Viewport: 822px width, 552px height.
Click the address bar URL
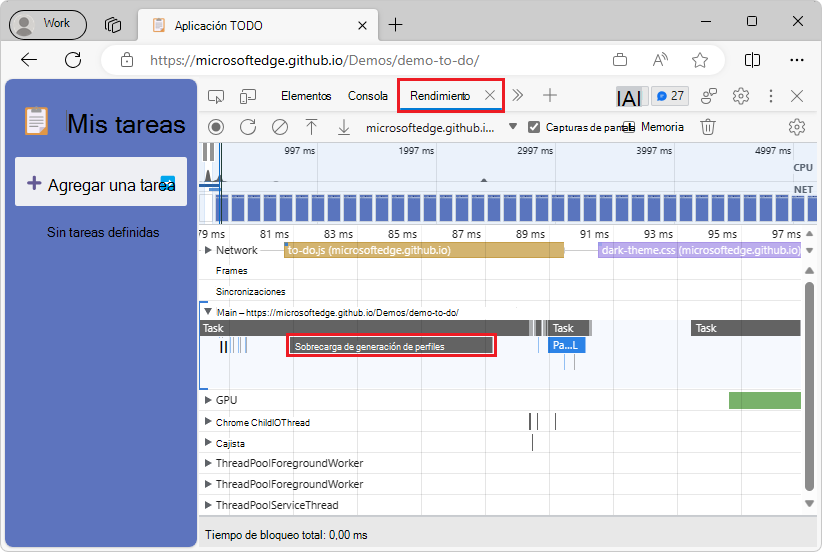(314, 60)
